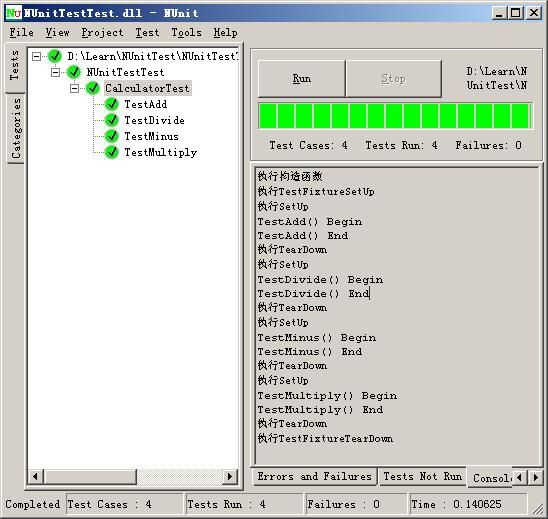Viewport: 548px width, 519px height.
Task: Click green check icon beside TestAdd
Action: click(x=111, y=104)
